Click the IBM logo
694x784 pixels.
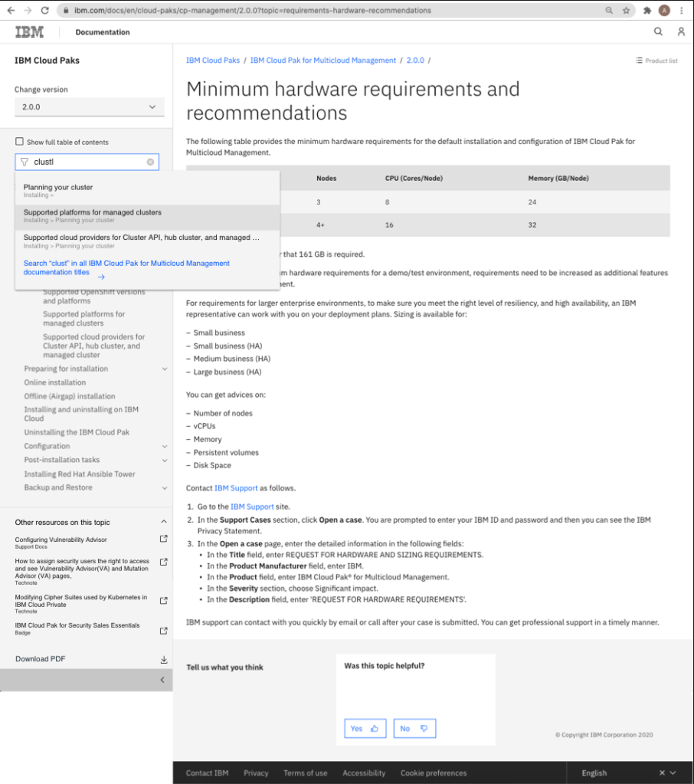click(x=30, y=32)
